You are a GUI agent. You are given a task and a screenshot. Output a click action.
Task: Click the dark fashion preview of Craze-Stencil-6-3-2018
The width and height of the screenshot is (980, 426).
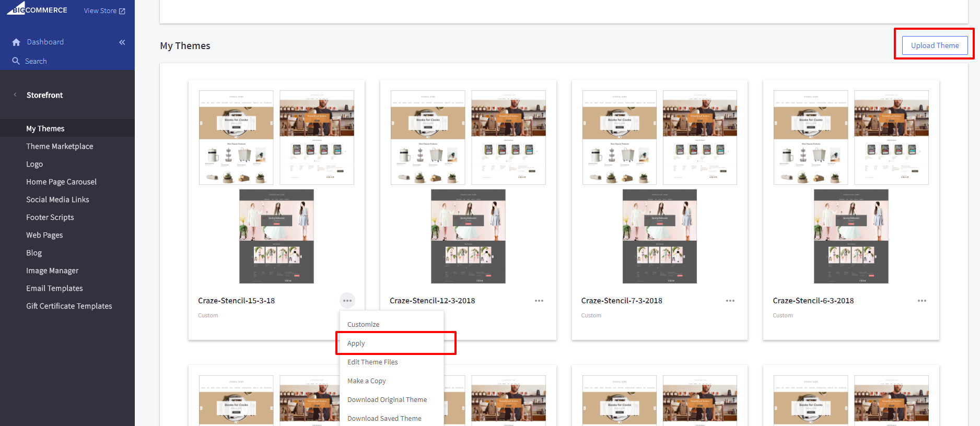click(x=851, y=236)
